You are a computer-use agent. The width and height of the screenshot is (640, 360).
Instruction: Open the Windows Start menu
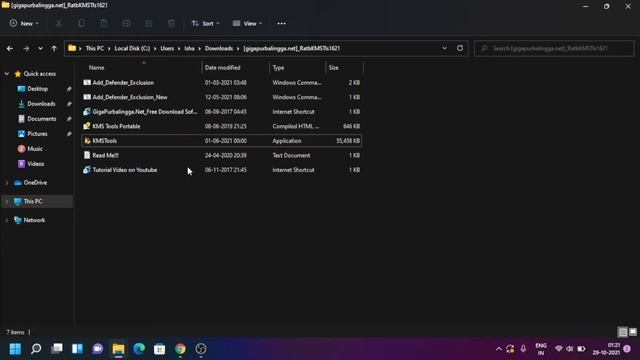(x=15, y=349)
